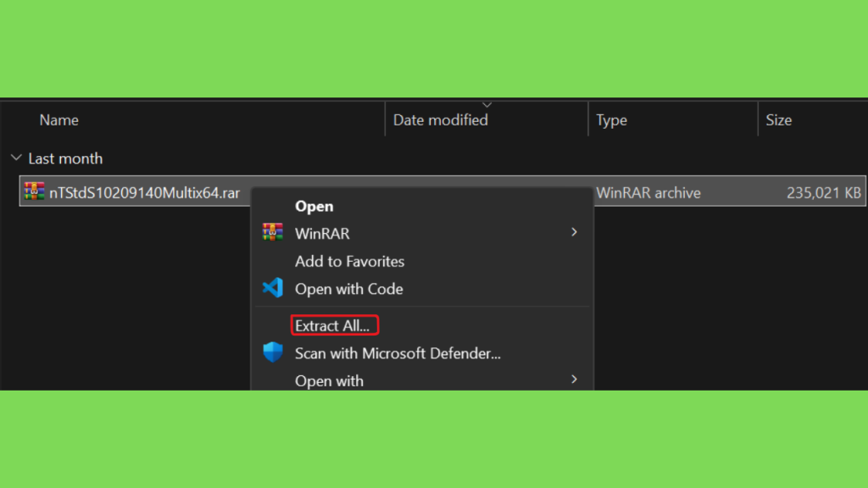Click the Microsoft Defender shield icon
The width and height of the screenshot is (868, 488).
point(272,352)
